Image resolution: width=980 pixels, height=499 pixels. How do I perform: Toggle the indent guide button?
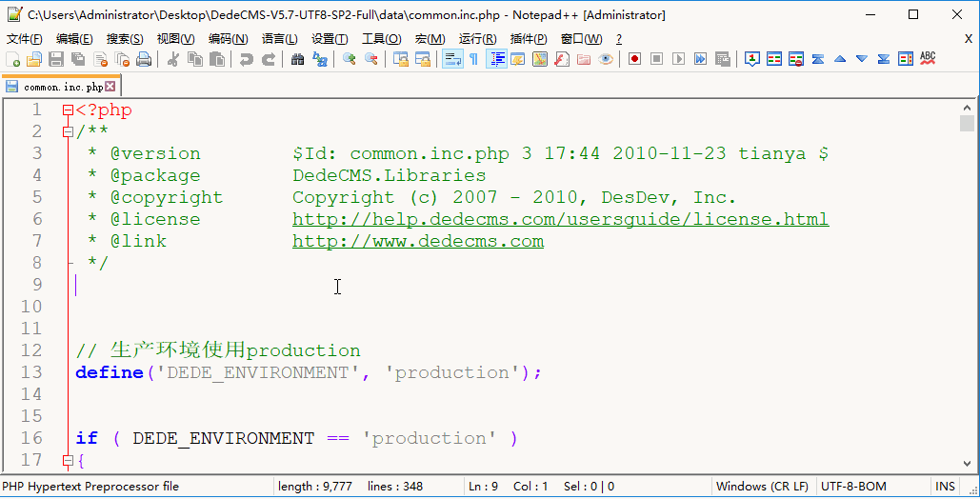click(x=496, y=59)
